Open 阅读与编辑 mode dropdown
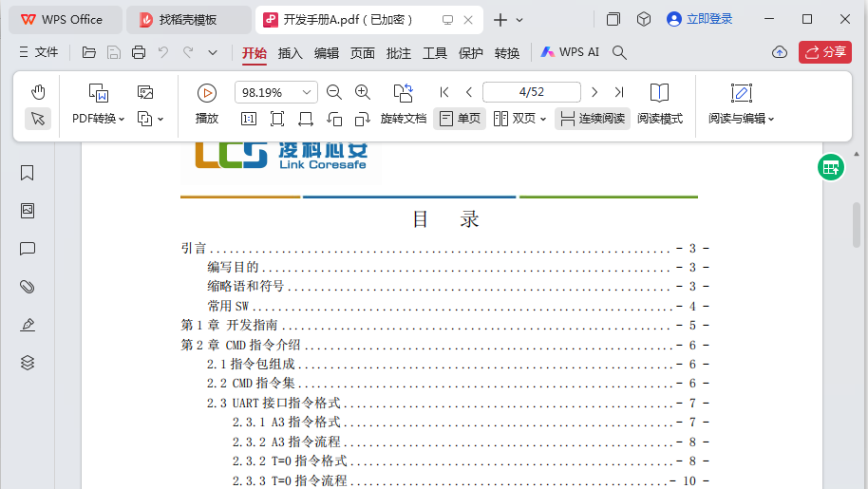The image size is (868, 489). [742, 104]
